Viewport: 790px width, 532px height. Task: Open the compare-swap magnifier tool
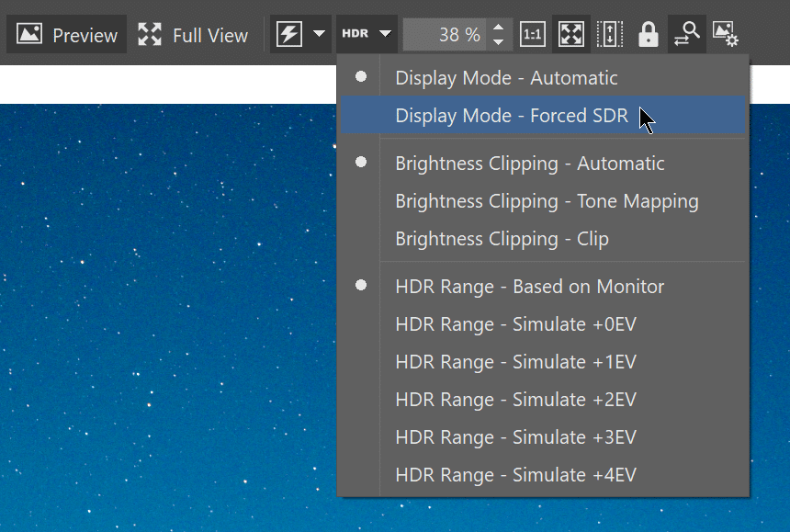click(686, 34)
